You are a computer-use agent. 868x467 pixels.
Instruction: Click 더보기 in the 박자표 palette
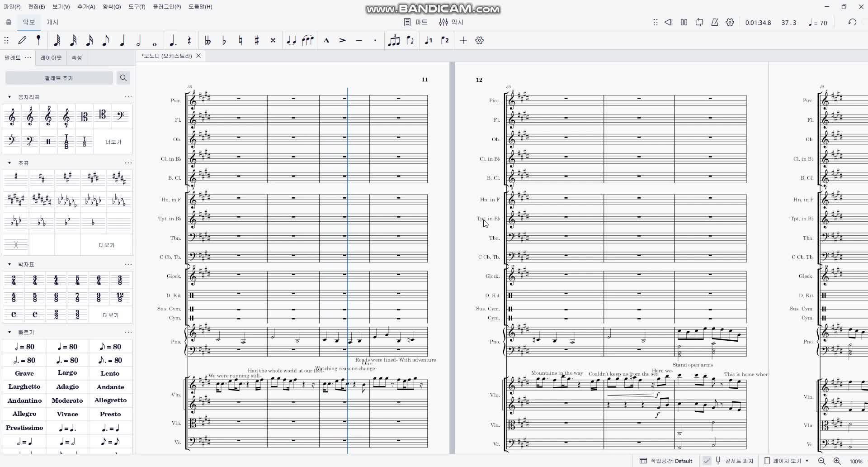(110, 315)
